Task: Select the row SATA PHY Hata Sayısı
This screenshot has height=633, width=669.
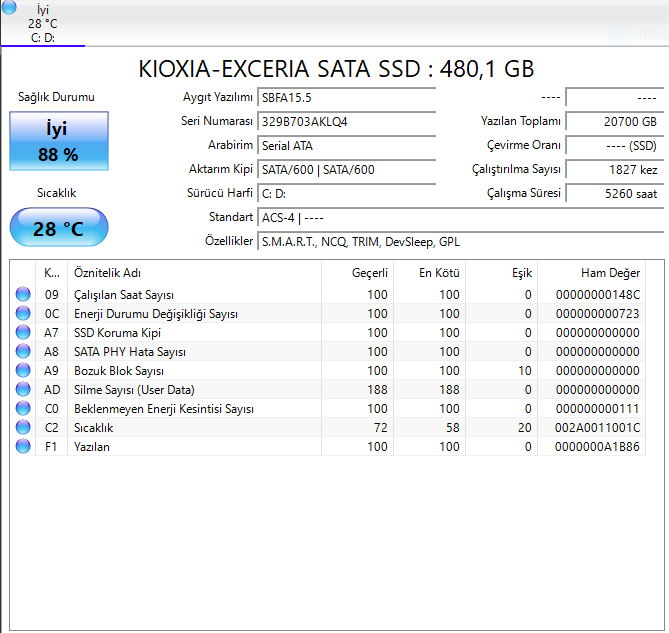Action: click(x=328, y=351)
